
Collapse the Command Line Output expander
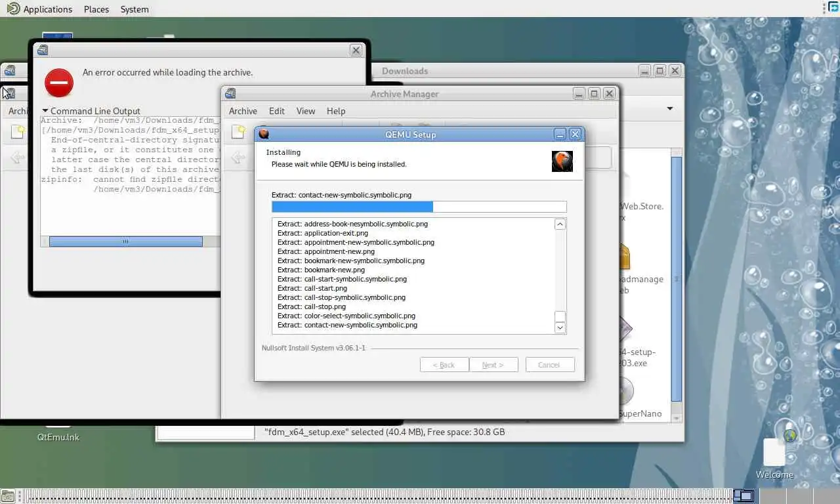(x=91, y=111)
